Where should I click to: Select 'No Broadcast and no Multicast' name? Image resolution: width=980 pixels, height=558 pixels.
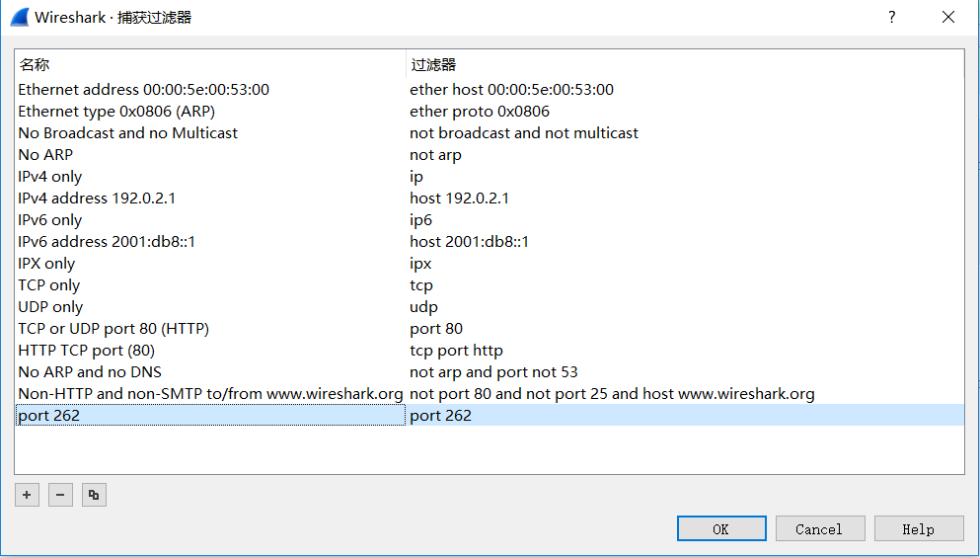click(128, 133)
